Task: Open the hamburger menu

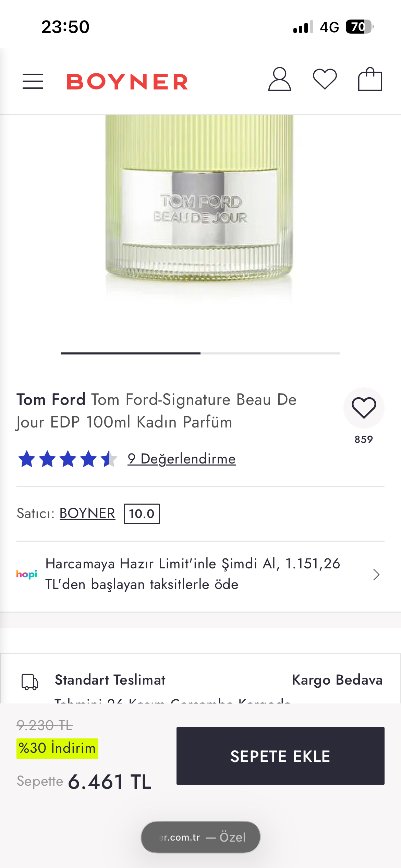Action: tap(33, 81)
